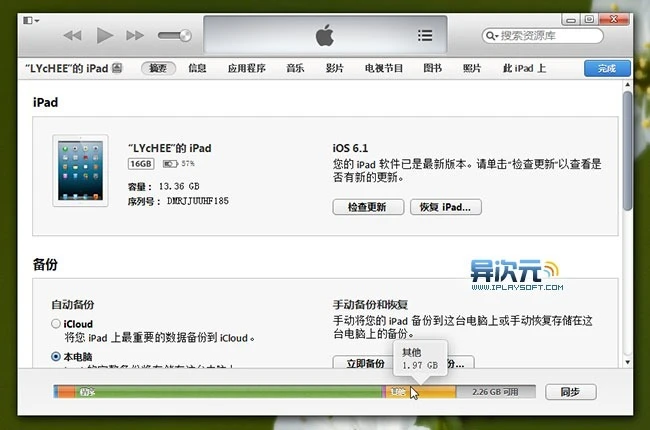Click the 16GB capacity badge
Image resolution: width=650 pixels, height=430 pixels.
(141, 164)
